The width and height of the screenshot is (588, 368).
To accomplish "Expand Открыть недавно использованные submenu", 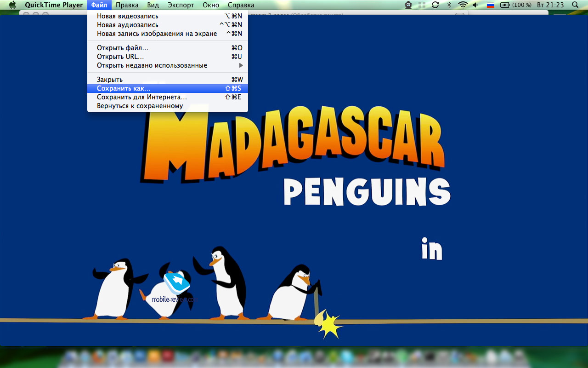I will point(168,65).
